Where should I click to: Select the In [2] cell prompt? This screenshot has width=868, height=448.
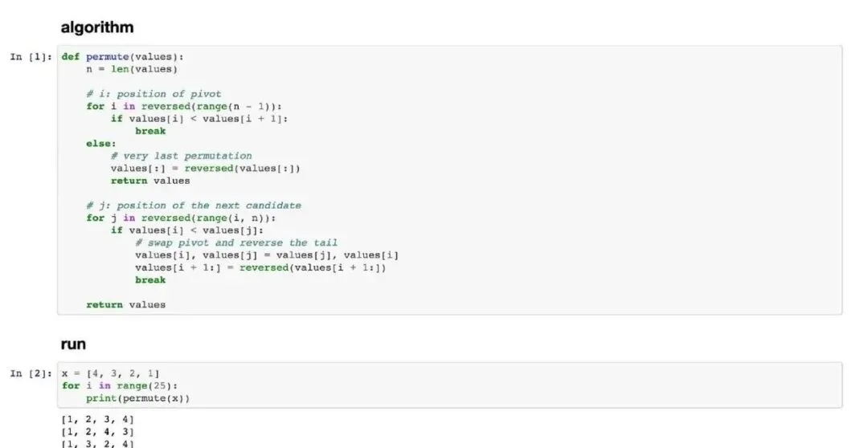click(31, 374)
